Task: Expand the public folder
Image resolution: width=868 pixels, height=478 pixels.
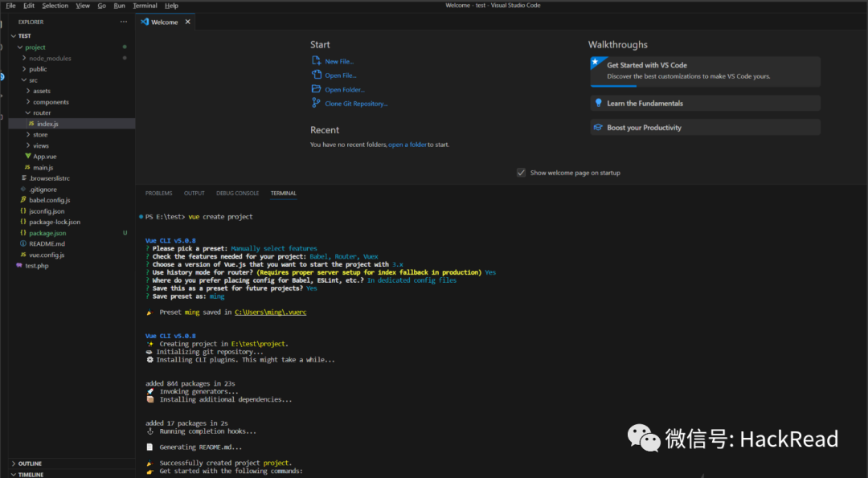Action: tap(24, 69)
